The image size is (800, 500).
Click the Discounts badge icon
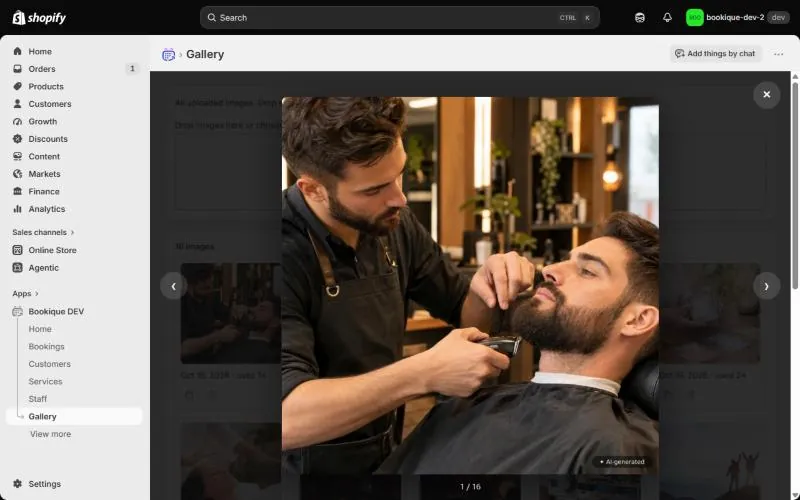[x=17, y=139]
